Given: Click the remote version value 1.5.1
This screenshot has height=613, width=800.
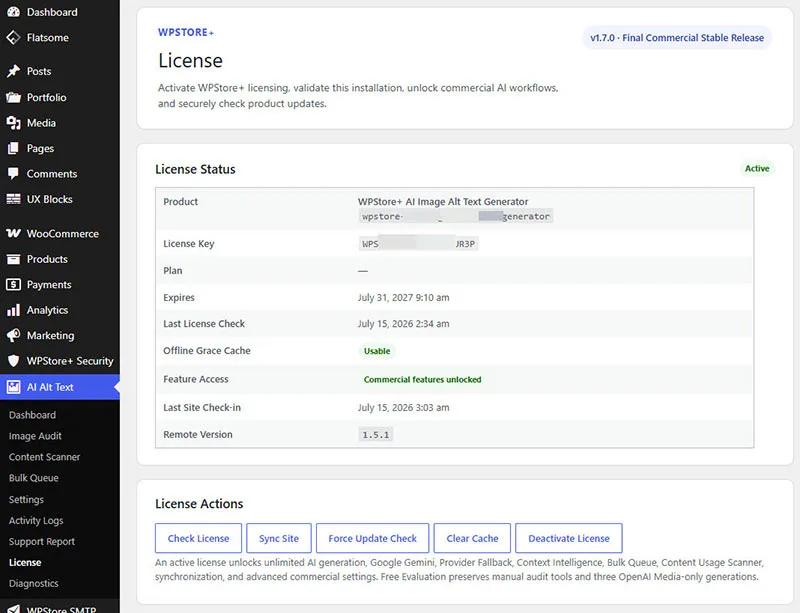Looking at the screenshot, I should click(376, 435).
